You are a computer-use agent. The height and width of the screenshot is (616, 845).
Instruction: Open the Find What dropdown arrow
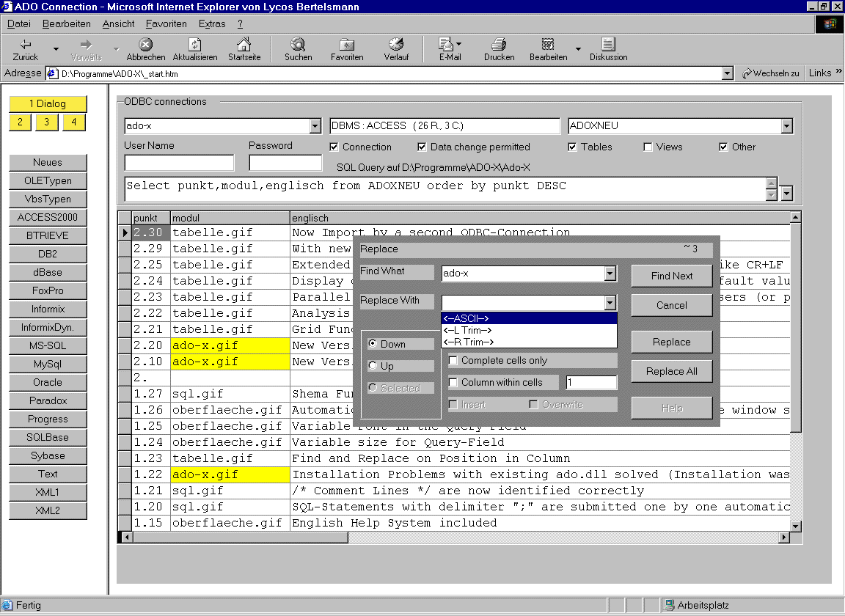pyautogui.click(x=610, y=274)
